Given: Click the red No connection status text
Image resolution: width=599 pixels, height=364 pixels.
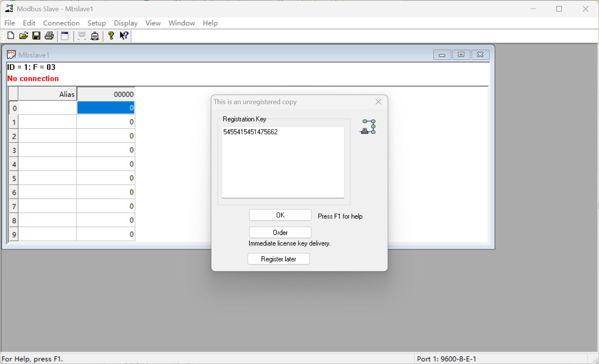Looking at the screenshot, I should point(33,79).
